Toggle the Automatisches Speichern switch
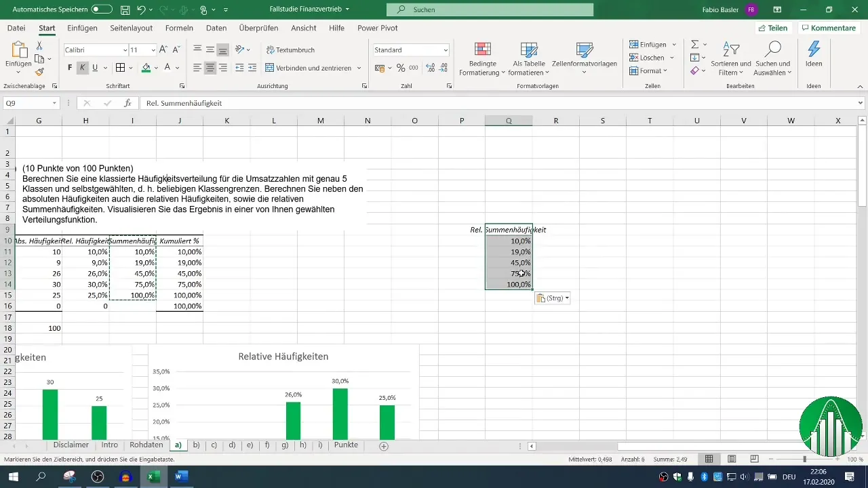Viewport: 868px width, 488px height. tap(102, 10)
